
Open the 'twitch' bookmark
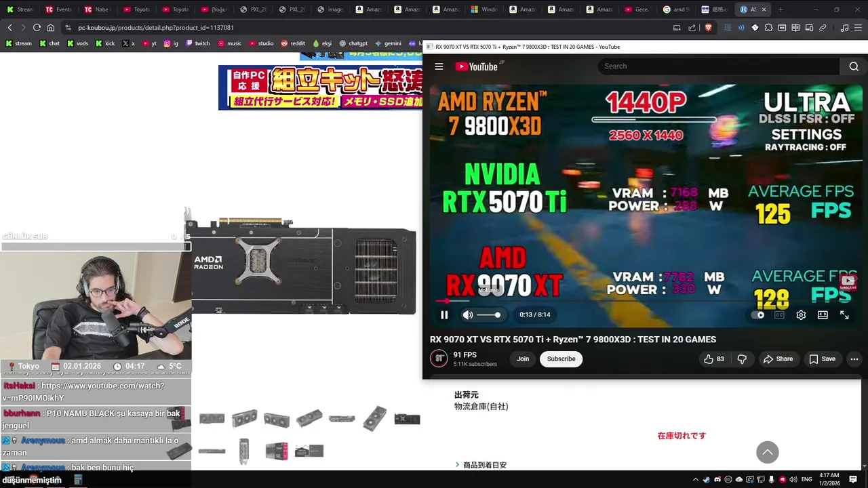198,43
